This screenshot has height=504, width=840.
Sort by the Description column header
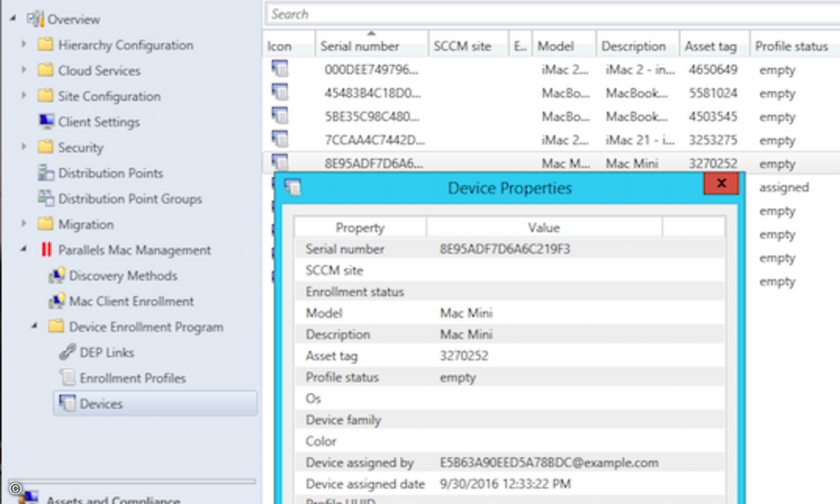[x=638, y=46]
